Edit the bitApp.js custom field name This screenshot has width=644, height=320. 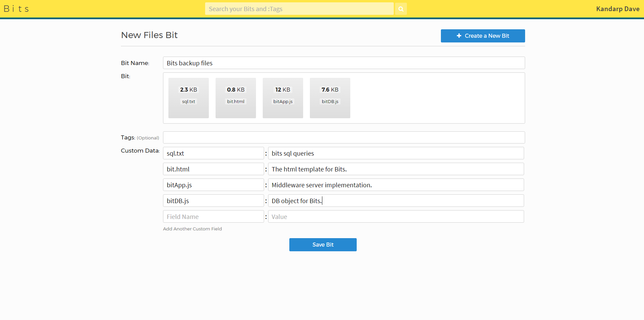214,185
